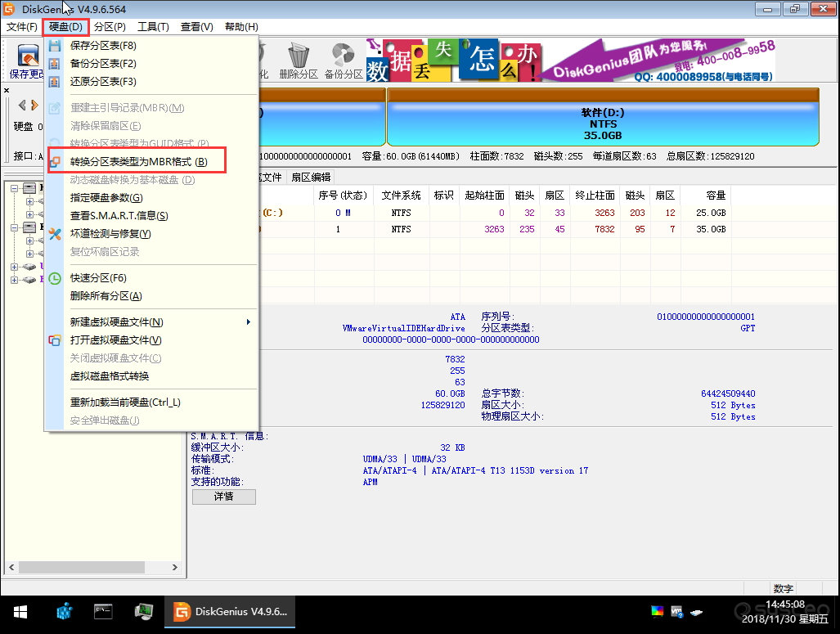This screenshot has width=840, height=634.
Task: Expand the second hard disk tree node
Action: coord(15,227)
